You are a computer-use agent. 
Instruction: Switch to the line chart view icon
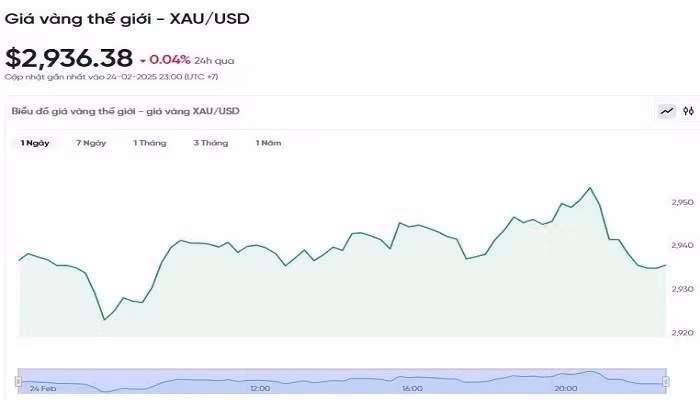tap(667, 111)
